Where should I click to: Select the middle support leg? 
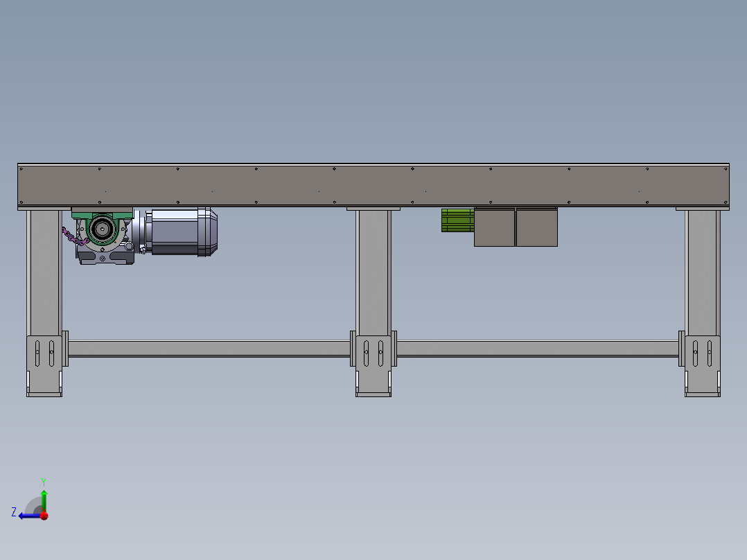(x=373, y=272)
